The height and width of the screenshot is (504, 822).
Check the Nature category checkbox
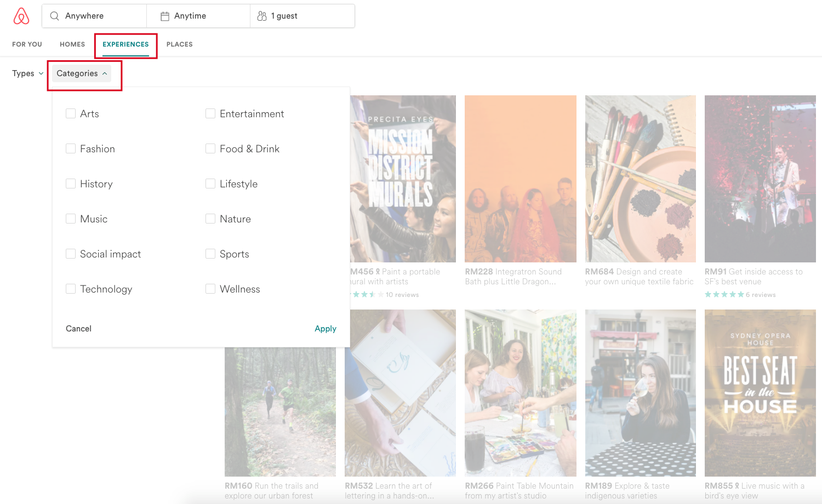coord(210,219)
